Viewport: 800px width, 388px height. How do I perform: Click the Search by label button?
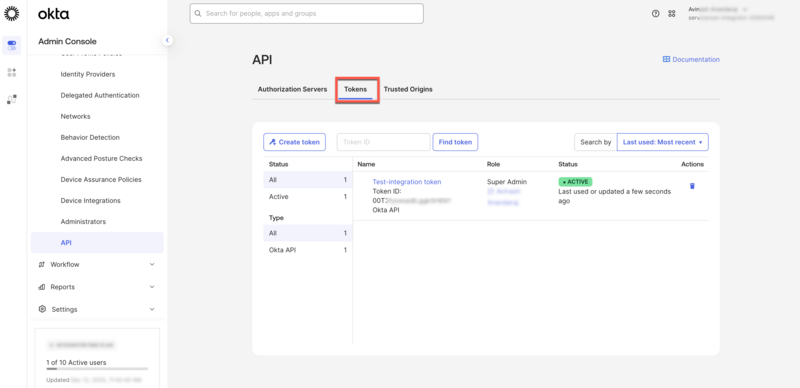(x=595, y=142)
